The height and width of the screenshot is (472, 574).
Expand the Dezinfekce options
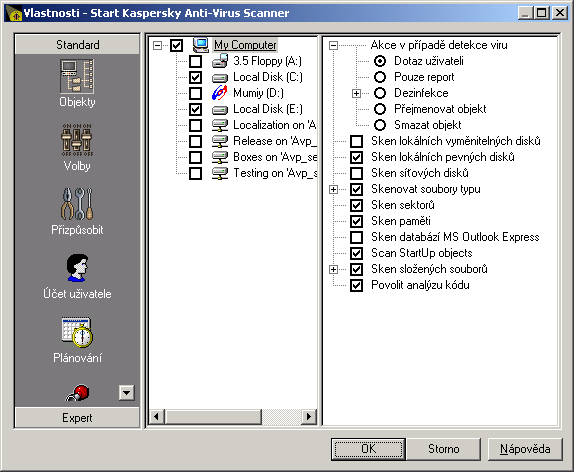tap(356, 93)
